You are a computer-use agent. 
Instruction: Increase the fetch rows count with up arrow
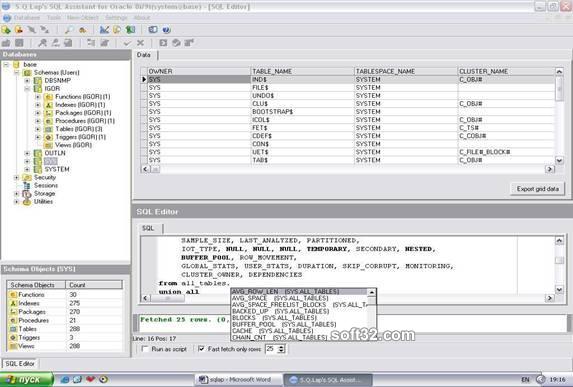coord(281,347)
